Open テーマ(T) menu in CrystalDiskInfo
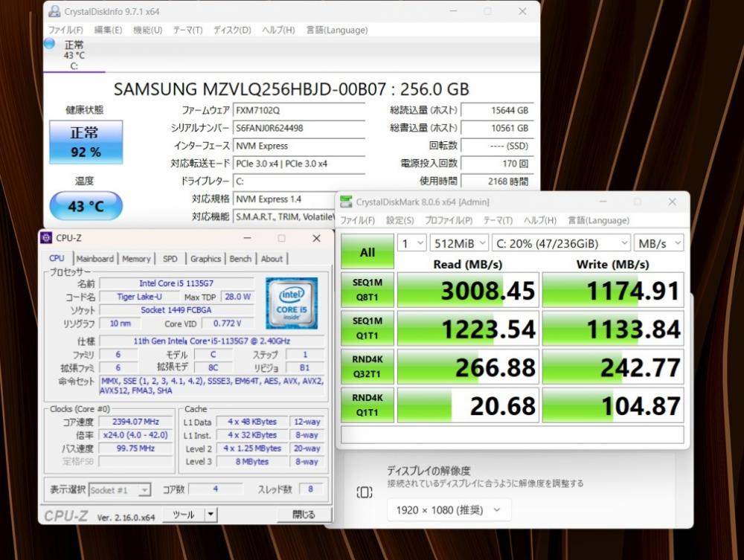744x560 pixels. [x=187, y=30]
